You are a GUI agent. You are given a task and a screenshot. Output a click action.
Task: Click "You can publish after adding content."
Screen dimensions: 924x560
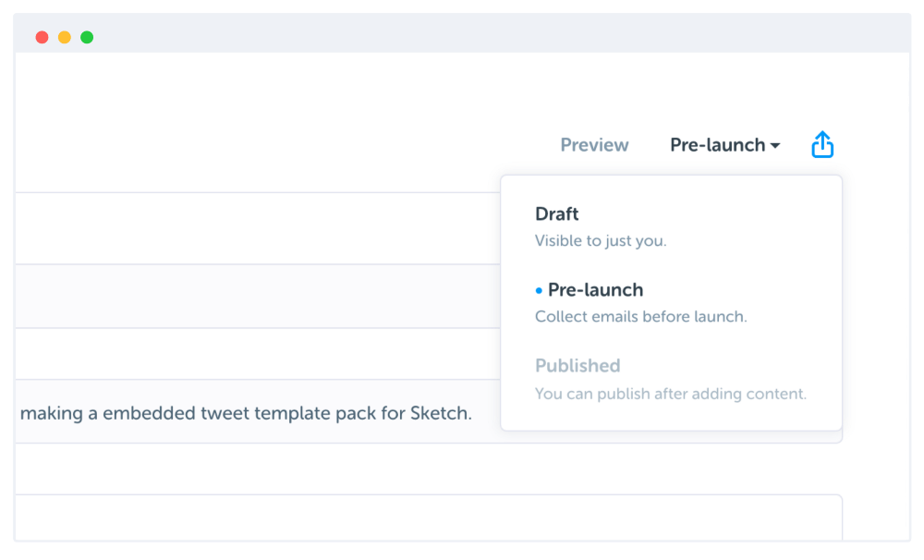coord(670,394)
